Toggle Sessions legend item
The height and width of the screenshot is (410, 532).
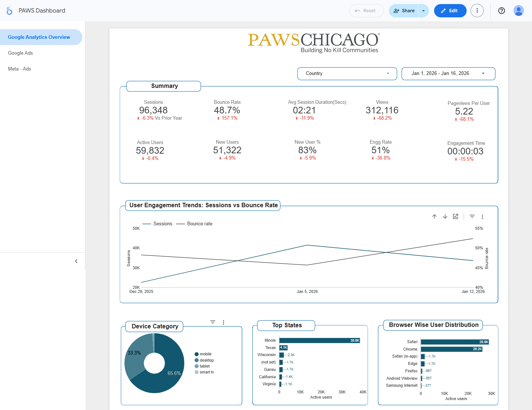click(x=157, y=224)
